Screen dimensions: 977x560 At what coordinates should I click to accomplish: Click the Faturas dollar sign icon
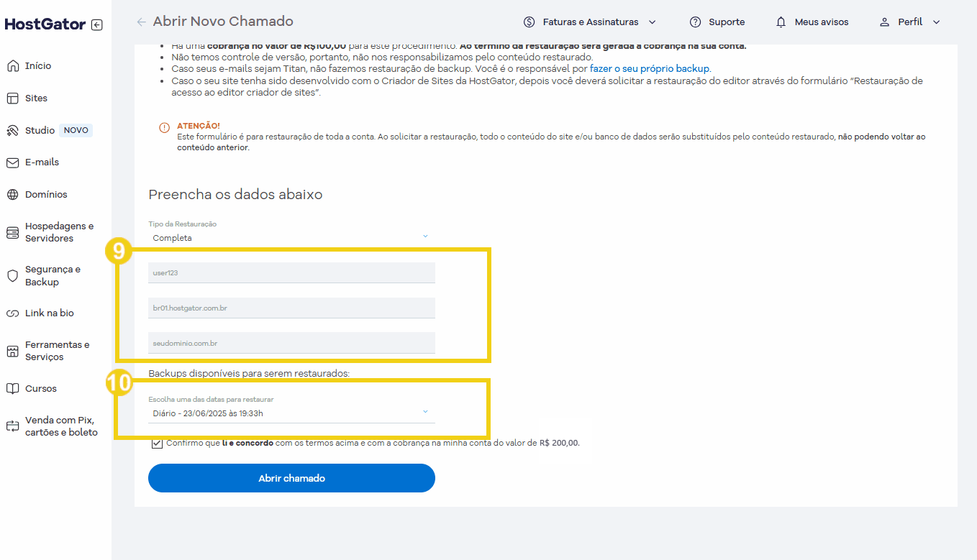[530, 22]
